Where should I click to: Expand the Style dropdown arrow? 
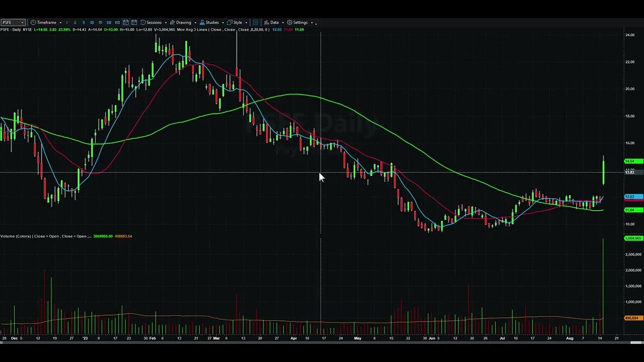pos(246,23)
